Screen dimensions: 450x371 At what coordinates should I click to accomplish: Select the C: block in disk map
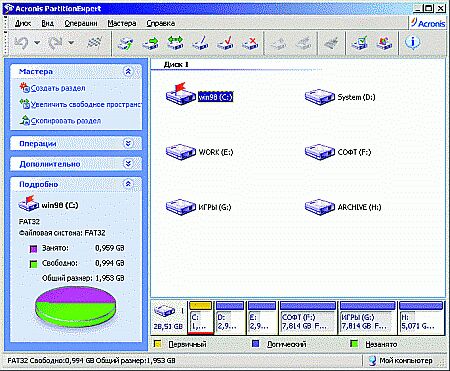coord(200,318)
